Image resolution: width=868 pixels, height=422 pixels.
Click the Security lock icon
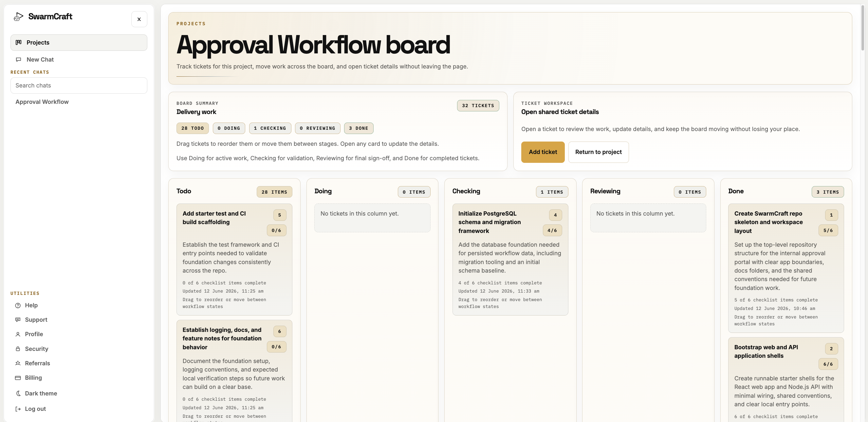pyautogui.click(x=18, y=349)
